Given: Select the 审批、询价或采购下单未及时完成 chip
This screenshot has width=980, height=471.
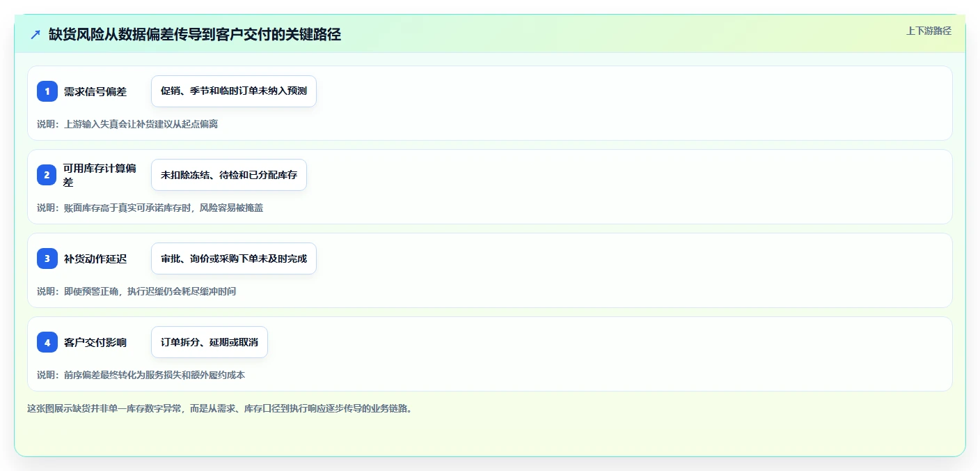Looking at the screenshot, I should point(234,258).
